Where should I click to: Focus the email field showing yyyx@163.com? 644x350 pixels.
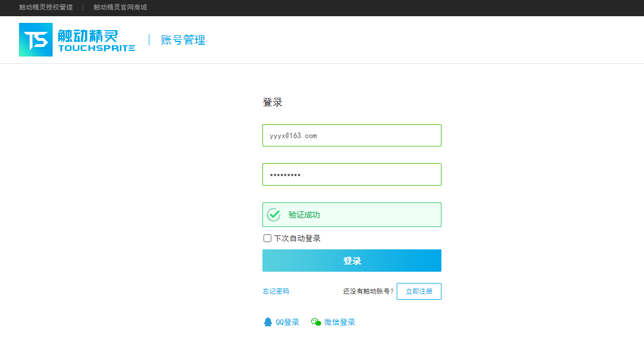[x=351, y=135]
